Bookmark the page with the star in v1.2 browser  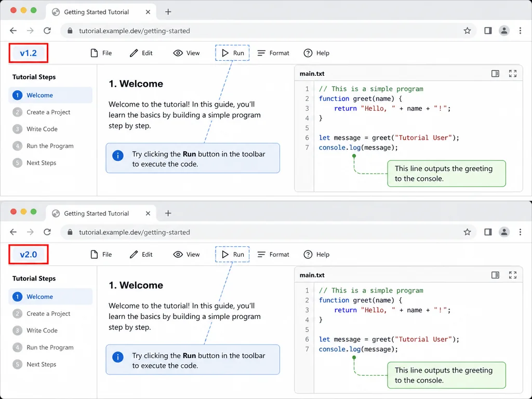tap(467, 31)
